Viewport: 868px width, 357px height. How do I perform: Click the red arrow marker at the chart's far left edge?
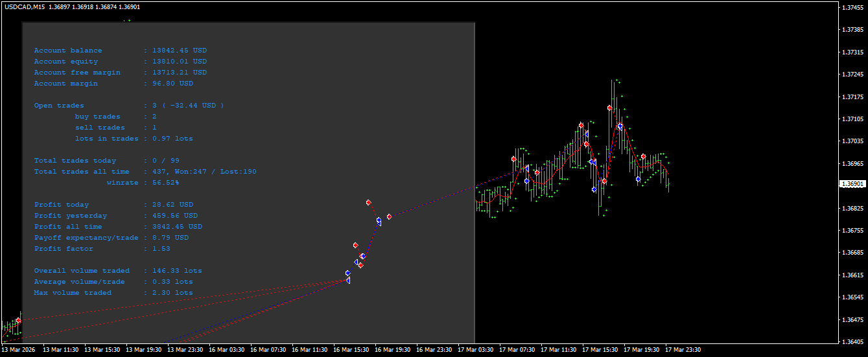pos(19,321)
